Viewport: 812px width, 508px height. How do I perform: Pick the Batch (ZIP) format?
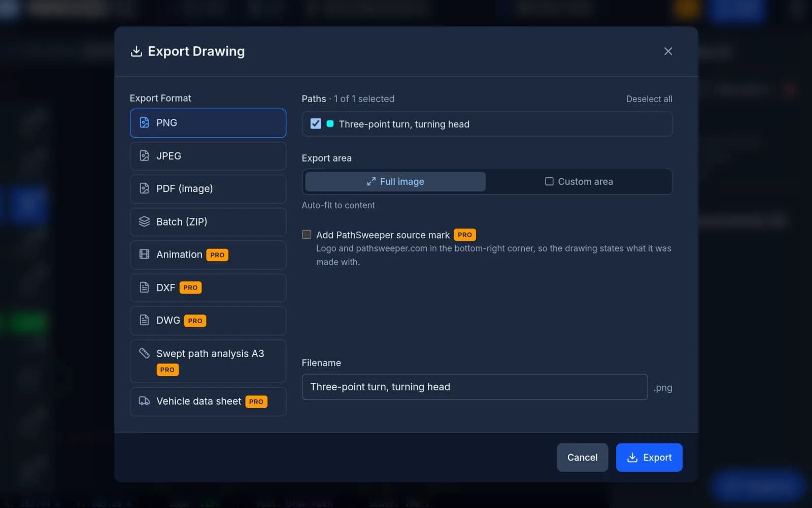[x=208, y=222]
